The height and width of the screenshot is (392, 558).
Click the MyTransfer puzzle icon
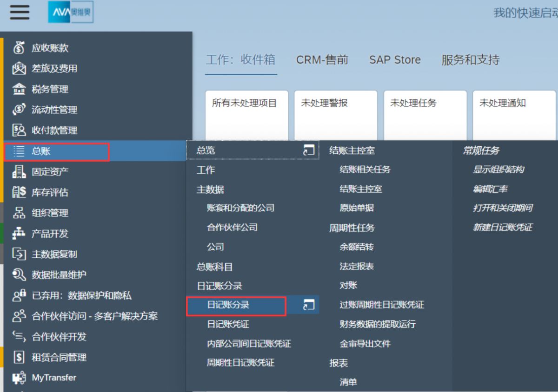point(19,378)
